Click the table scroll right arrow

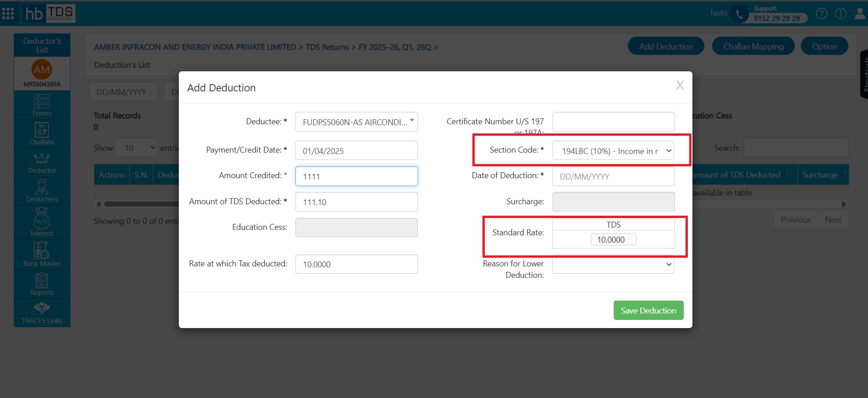tap(844, 204)
